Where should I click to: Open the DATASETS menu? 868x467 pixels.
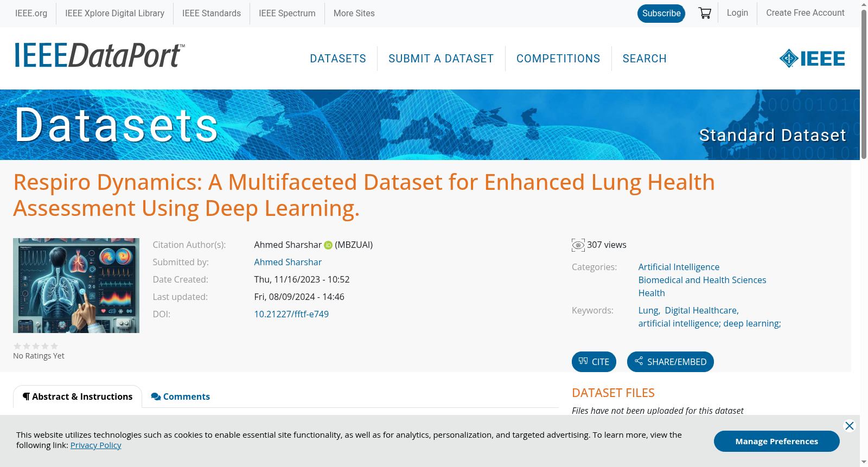(x=338, y=59)
